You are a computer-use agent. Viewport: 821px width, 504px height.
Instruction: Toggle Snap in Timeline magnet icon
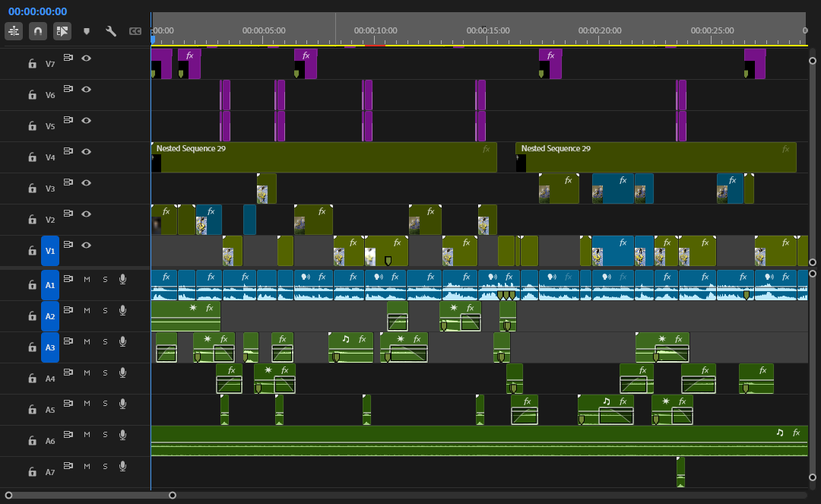tap(38, 31)
